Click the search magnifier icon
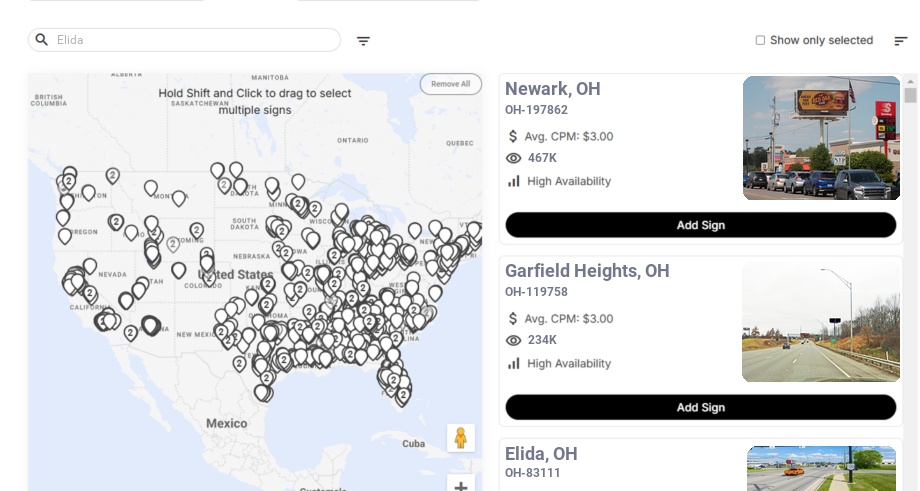 [42, 40]
